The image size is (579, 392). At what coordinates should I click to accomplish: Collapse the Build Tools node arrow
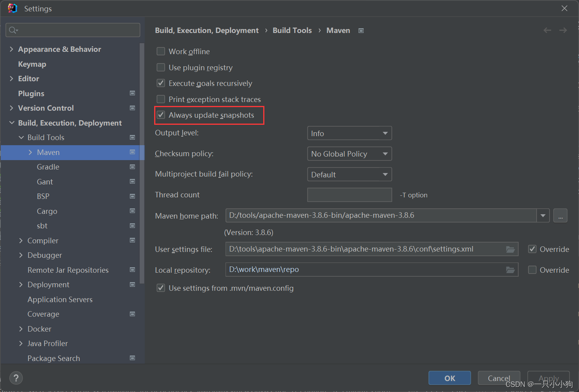(x=21, y=137)
